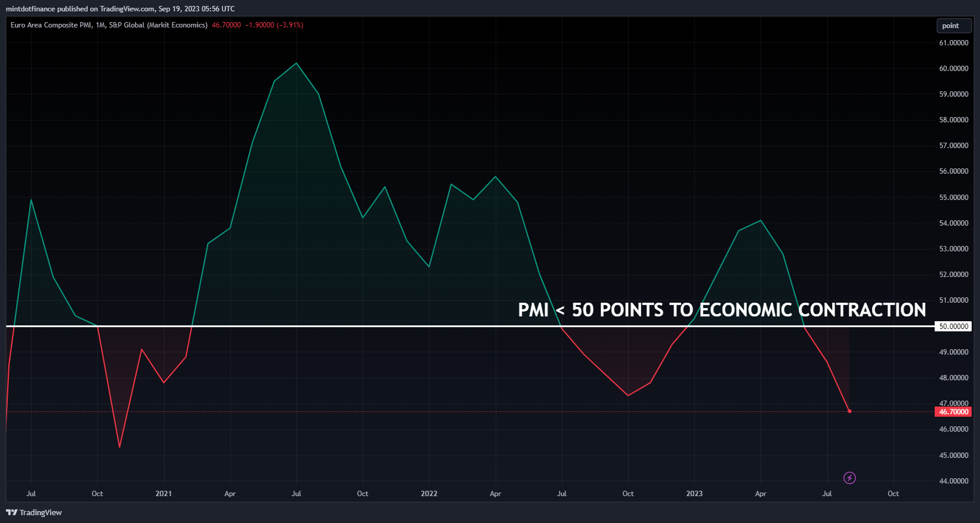
Task: Click the 56.00000 price axis label
Action: [954, 171]
